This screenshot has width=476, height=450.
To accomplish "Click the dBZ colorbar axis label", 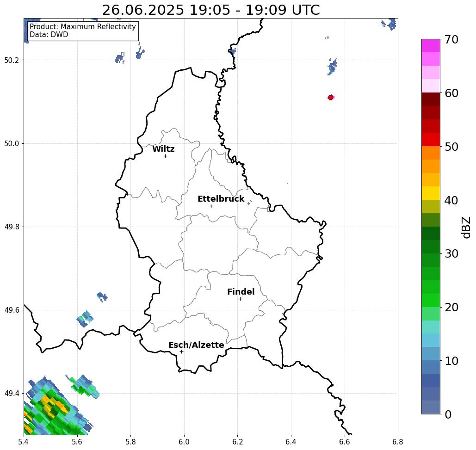I will tap(466, 227).
